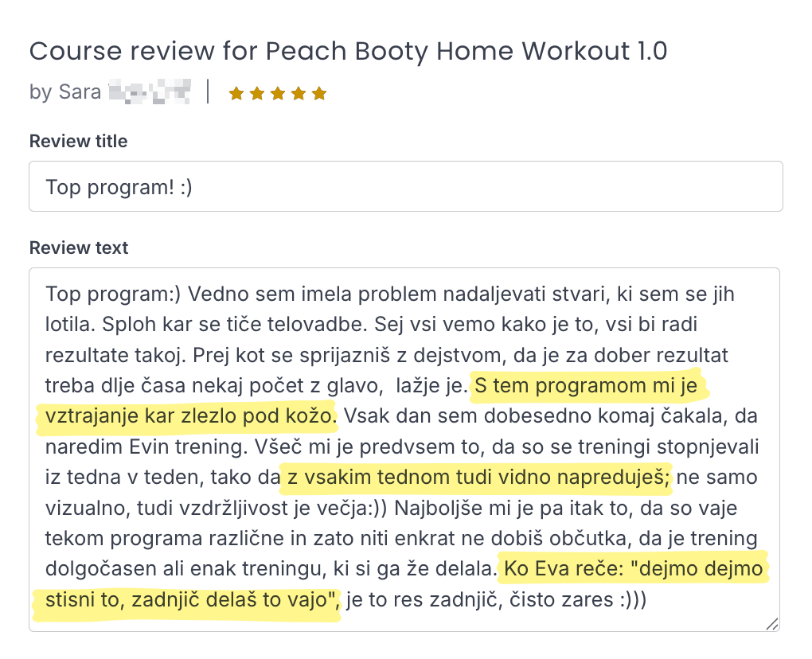Place cursor after the final ":)))" smiley
This screenshot has height=659, width=812.
click(x=646, y=600)
